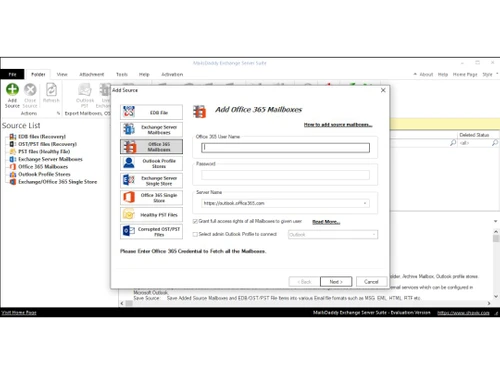Screen dimensions: 500x375
Task: Click the horizontal scrollbar right arrow
Action: [489, 303]
